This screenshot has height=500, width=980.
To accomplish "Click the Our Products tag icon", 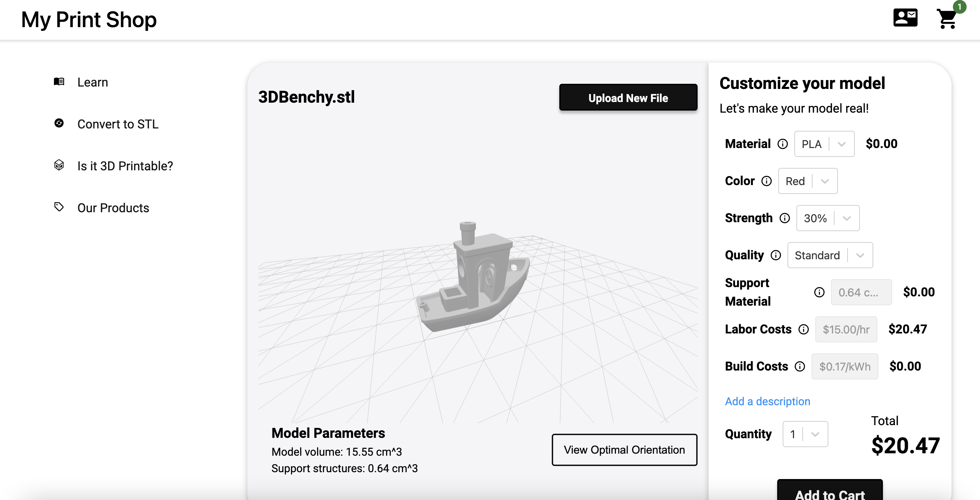I will coord(59,207).
